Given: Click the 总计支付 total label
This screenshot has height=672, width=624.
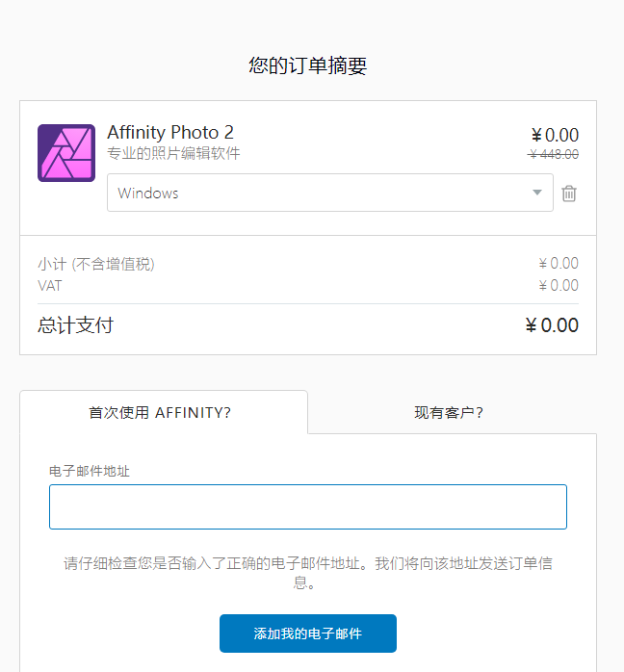Looking at the screenshot, I should (x=76, y=325).
